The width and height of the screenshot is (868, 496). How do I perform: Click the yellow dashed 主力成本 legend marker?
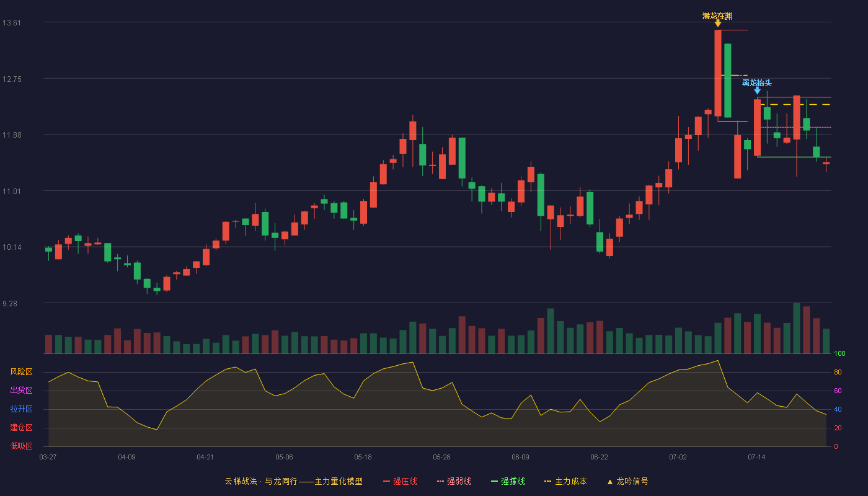(x=547, y=481)
